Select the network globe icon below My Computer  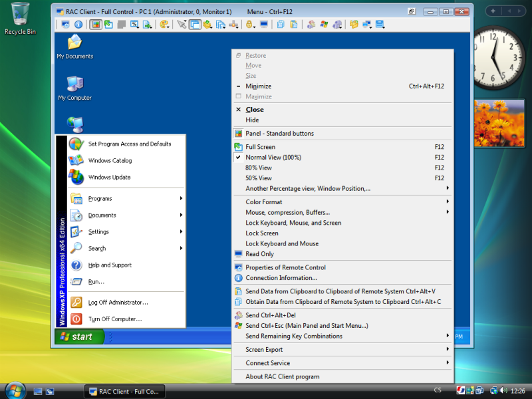pyautogui.click(x=75, y=124)
